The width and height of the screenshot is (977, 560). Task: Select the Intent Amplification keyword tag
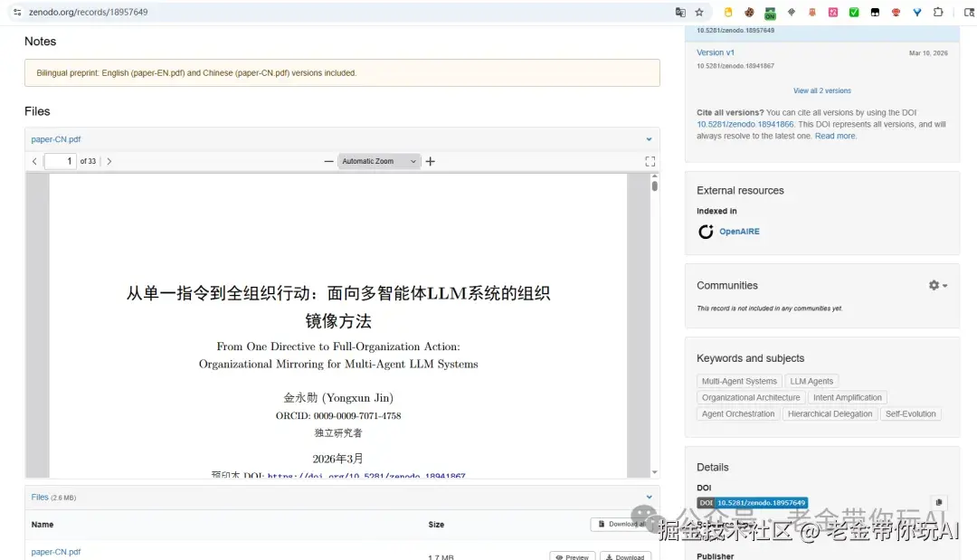(847, 397)
